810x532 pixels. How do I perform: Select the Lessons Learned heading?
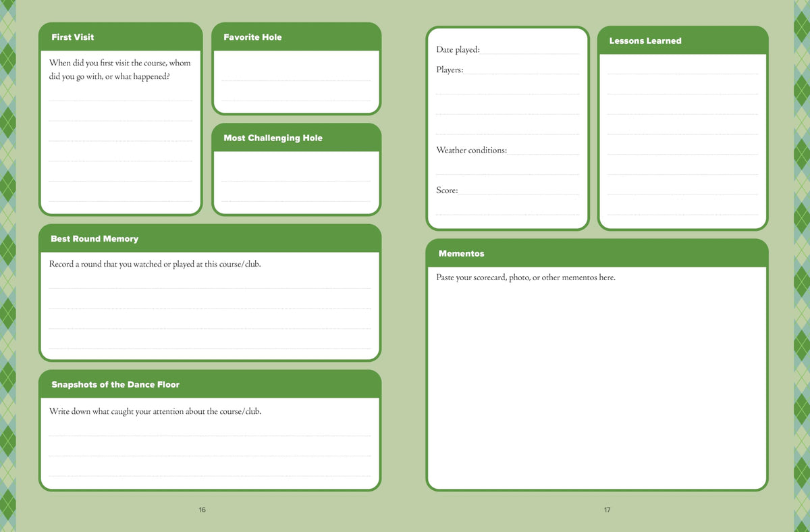point(645,41)
